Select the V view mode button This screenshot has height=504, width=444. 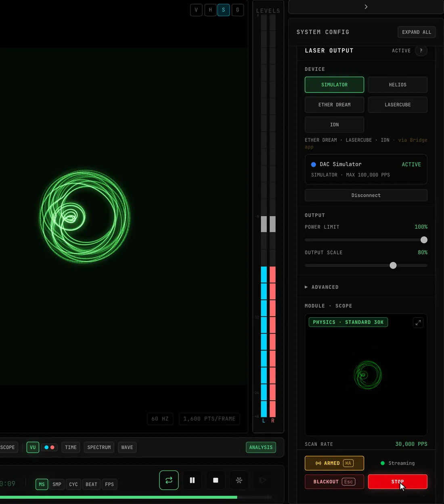[x=196, y=10]
